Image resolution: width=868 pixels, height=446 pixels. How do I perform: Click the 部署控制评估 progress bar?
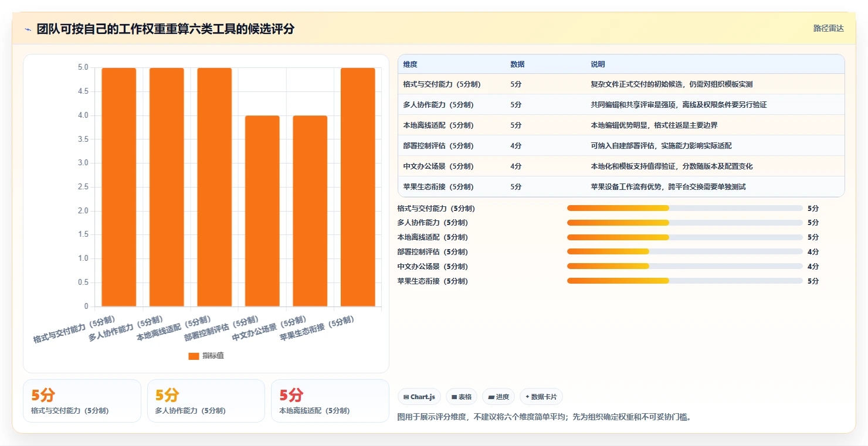[x=684, y=252]
